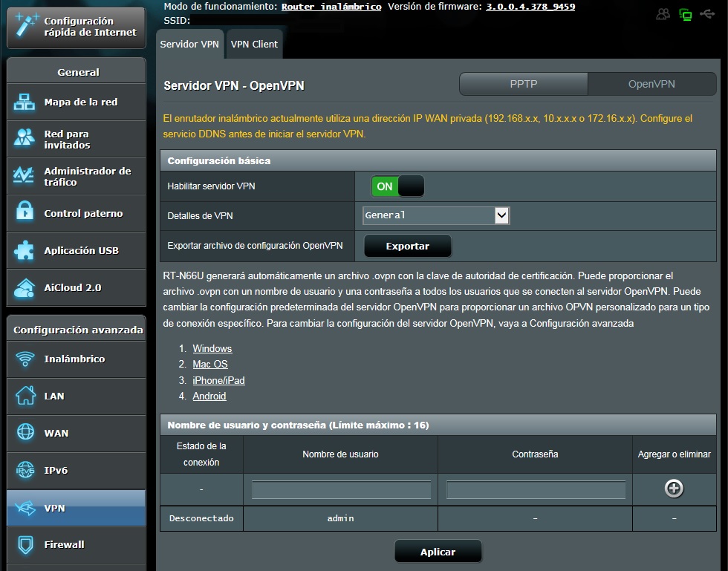Viewport: 728px width, 571px height.
Task: Click the Control paterno padlock icon
Action: 25,211
